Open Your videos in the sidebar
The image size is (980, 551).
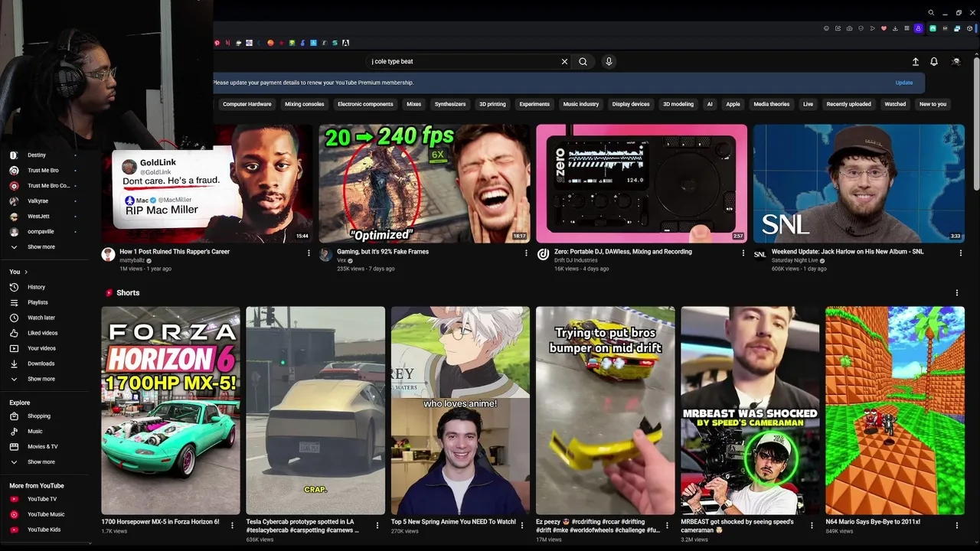click(41, 348)
